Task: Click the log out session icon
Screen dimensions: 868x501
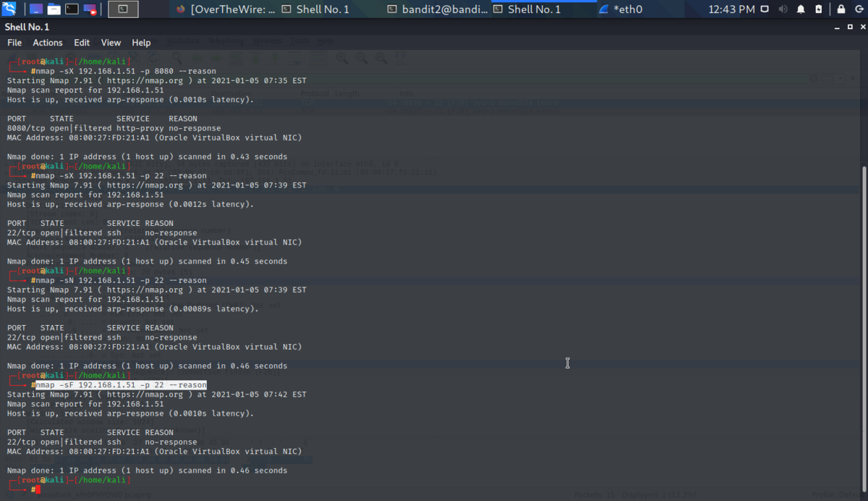Action: [858, 9]
